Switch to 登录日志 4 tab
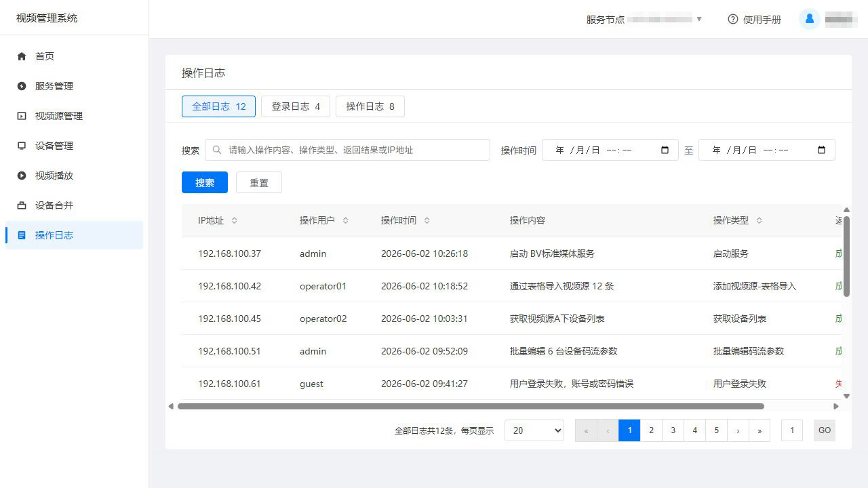This screenshot has width=868, height=488. click(x=296, y=106)
